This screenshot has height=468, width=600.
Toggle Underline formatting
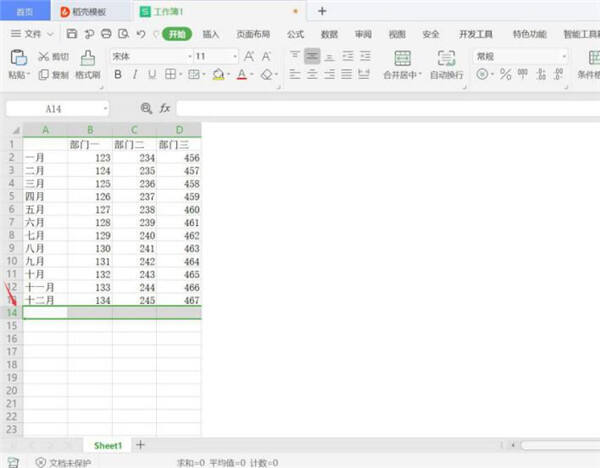(152, 74)
